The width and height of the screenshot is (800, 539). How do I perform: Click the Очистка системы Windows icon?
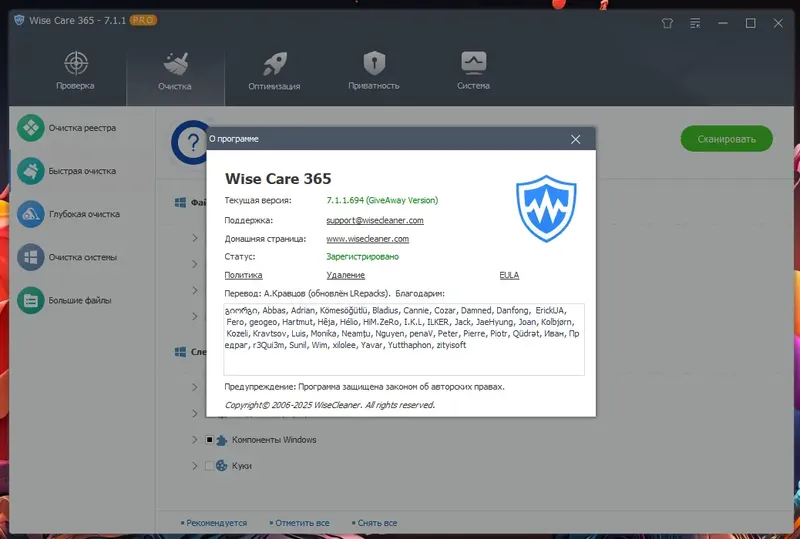[x=31, y=257]
